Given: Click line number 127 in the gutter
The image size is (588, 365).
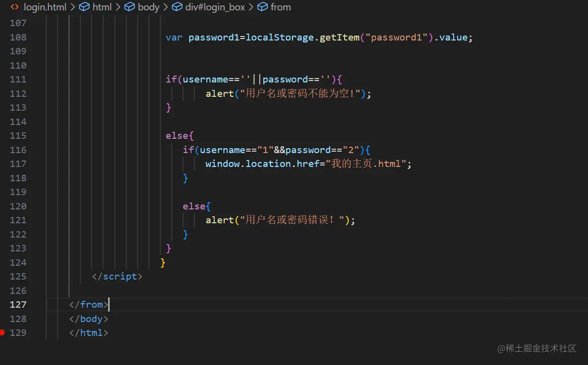Looking at the screenshot, I should [x=18, y=305].
